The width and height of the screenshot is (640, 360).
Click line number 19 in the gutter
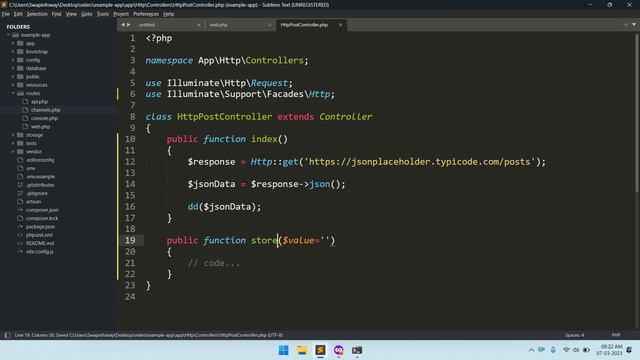pyautogui.click(x=130, y=240)
